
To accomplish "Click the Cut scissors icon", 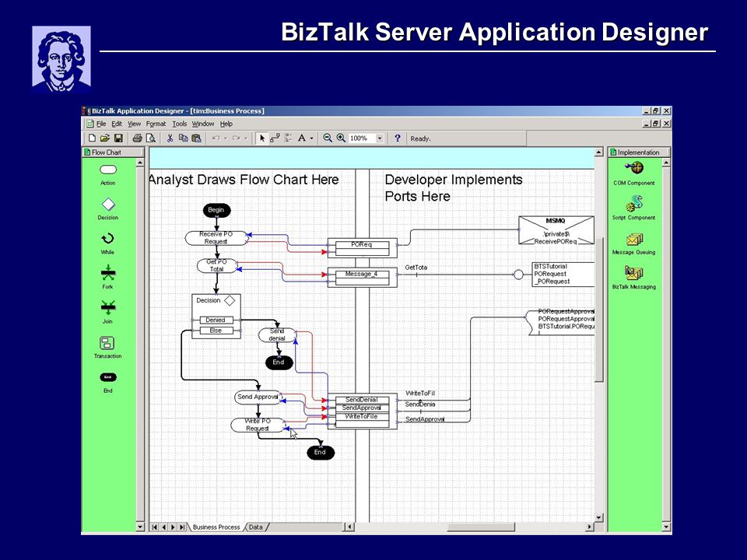I will [170, 138].
